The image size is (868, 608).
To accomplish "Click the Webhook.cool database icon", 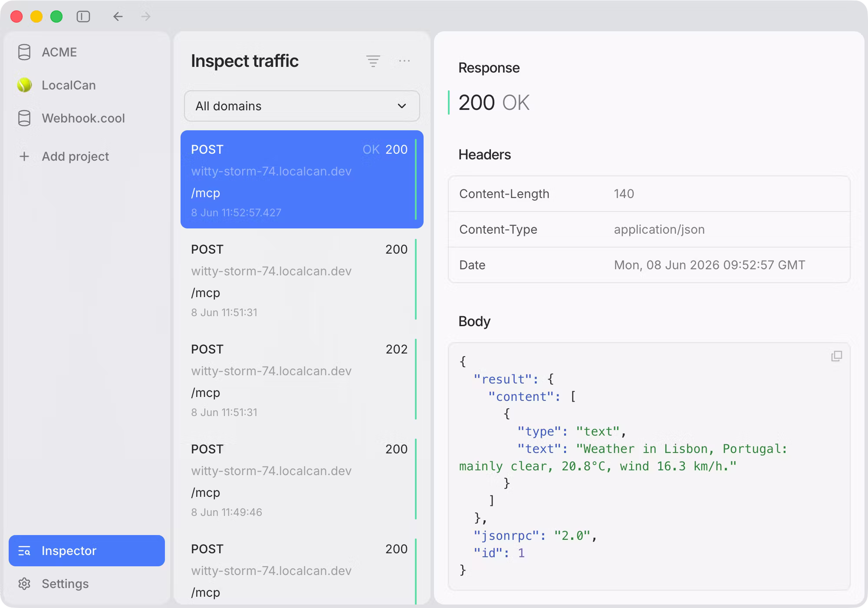I will click(24, 118).
